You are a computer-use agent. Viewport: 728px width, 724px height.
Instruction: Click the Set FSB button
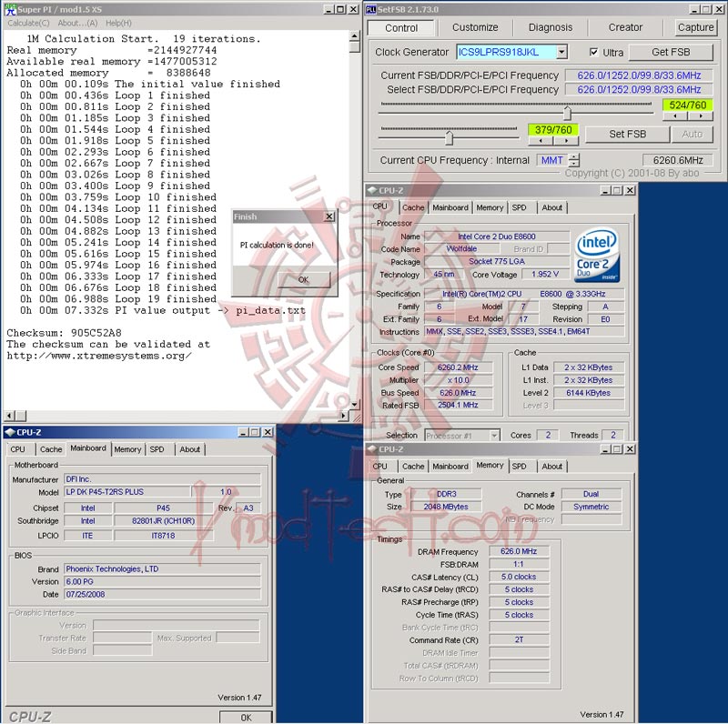pyautogui.click(x=627, y=134)
